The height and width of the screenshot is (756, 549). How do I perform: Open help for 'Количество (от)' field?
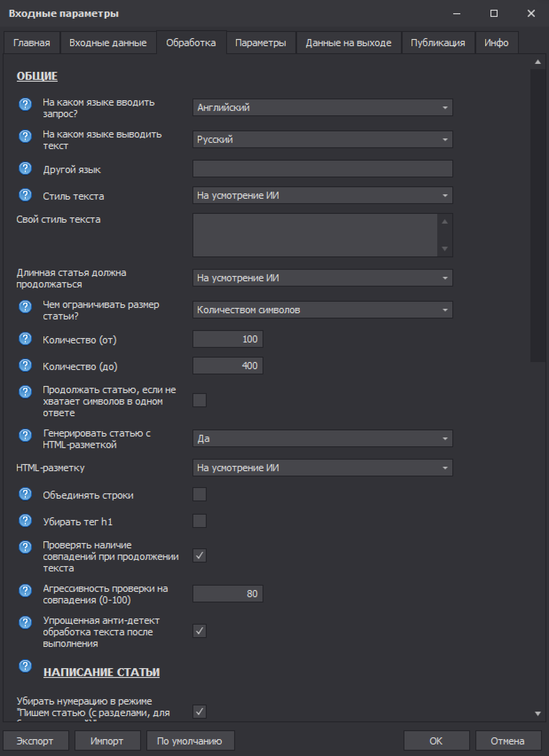click(25, 339)
